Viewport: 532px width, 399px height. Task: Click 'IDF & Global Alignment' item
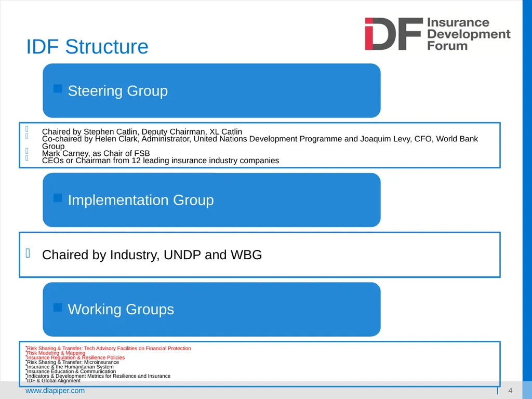pos(54,381)
